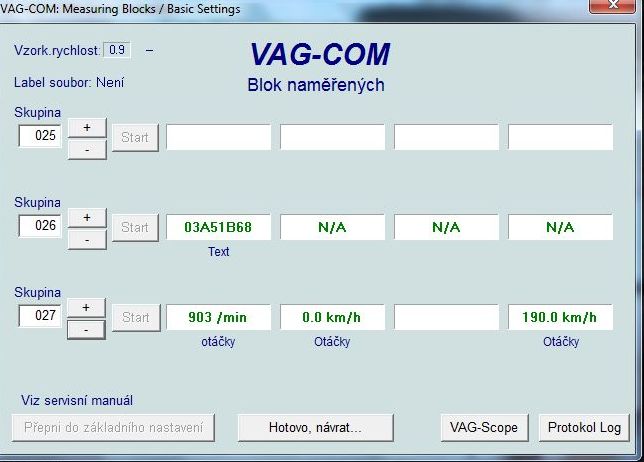Click the otáčky label under 903 /min
Image resolution: width=644 pixels, height=462 pixels.
218,342
